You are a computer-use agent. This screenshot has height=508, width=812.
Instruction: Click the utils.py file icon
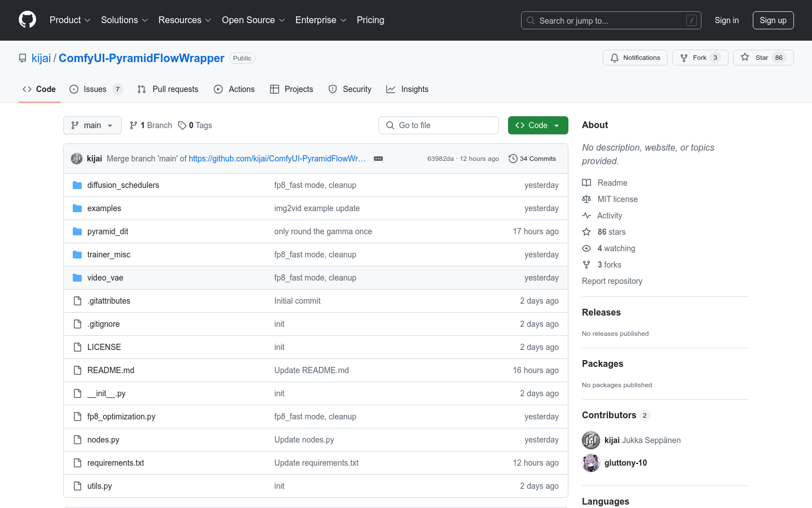pos(77,486)
